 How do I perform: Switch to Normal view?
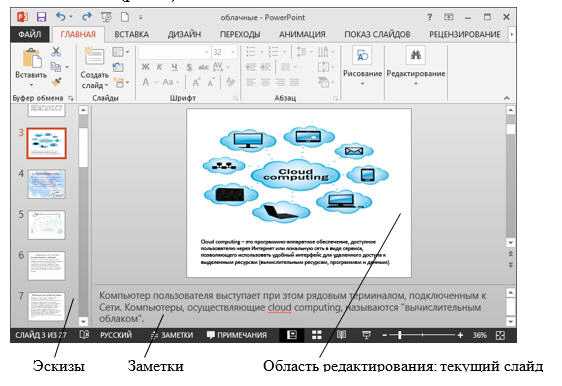pos(292,335)
